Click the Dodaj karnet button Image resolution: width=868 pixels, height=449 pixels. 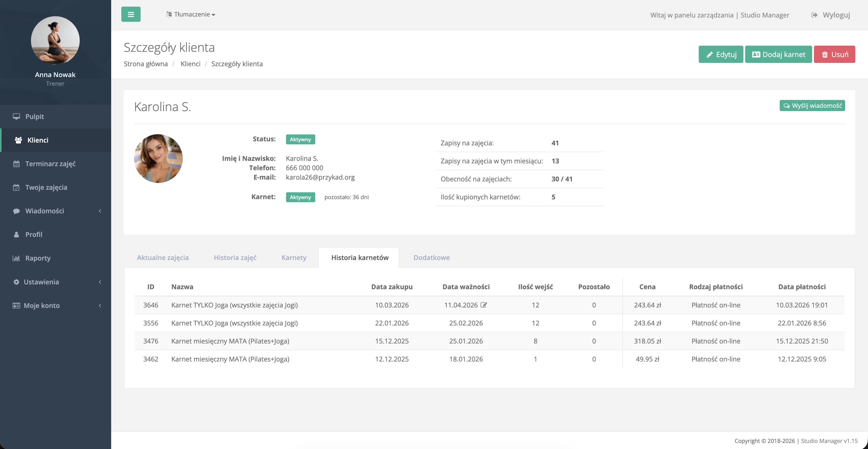pyautogui.click(x=778, y=54)
